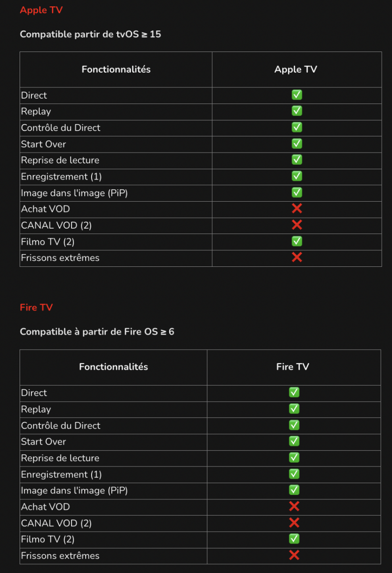The image size is (392, 573).
Task: Click "Reprise de lecture" in the Fire TV table
Action: point(60,458)
